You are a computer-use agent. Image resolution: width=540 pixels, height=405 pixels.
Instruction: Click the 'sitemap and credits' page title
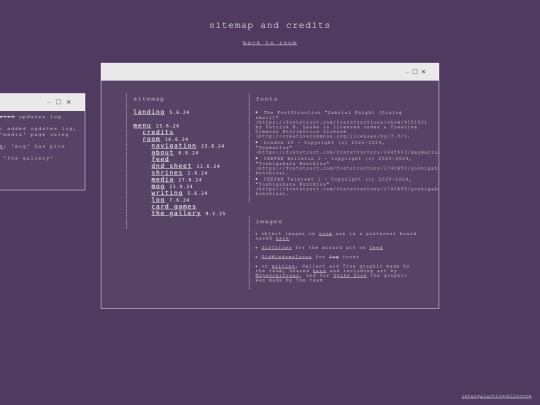270,25
